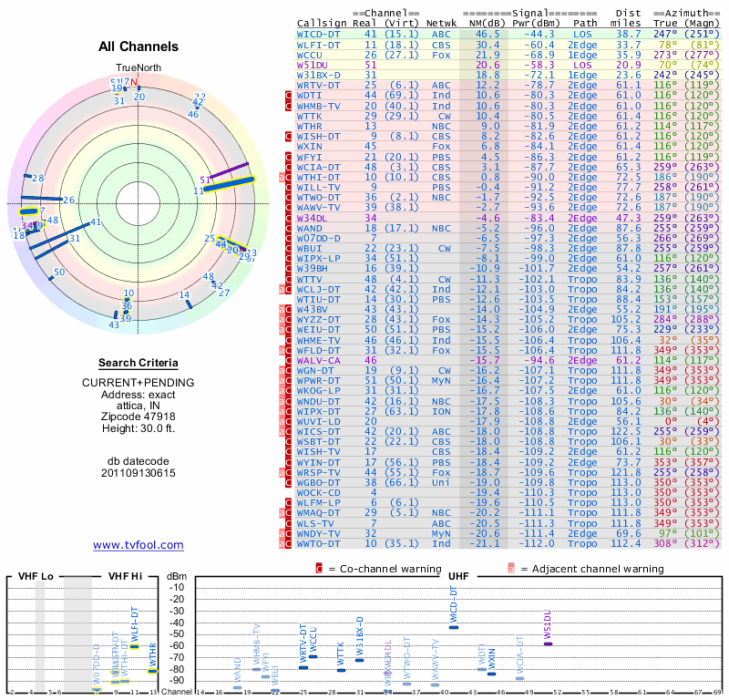Click the WTHR callsign in the table

309,126
